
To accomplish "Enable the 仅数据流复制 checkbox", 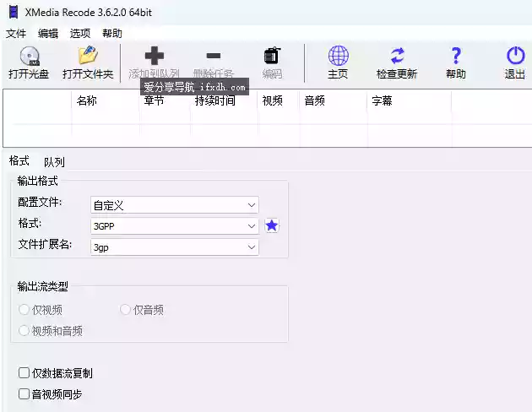I will click(x=24, y=372).
